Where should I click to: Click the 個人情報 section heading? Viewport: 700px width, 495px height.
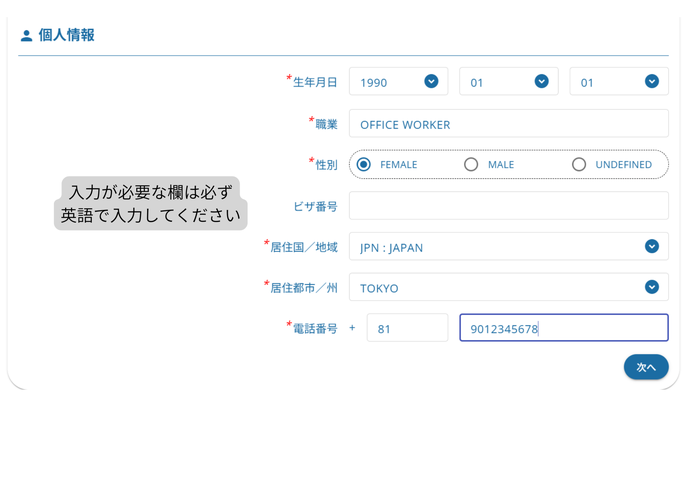point(66,36)
